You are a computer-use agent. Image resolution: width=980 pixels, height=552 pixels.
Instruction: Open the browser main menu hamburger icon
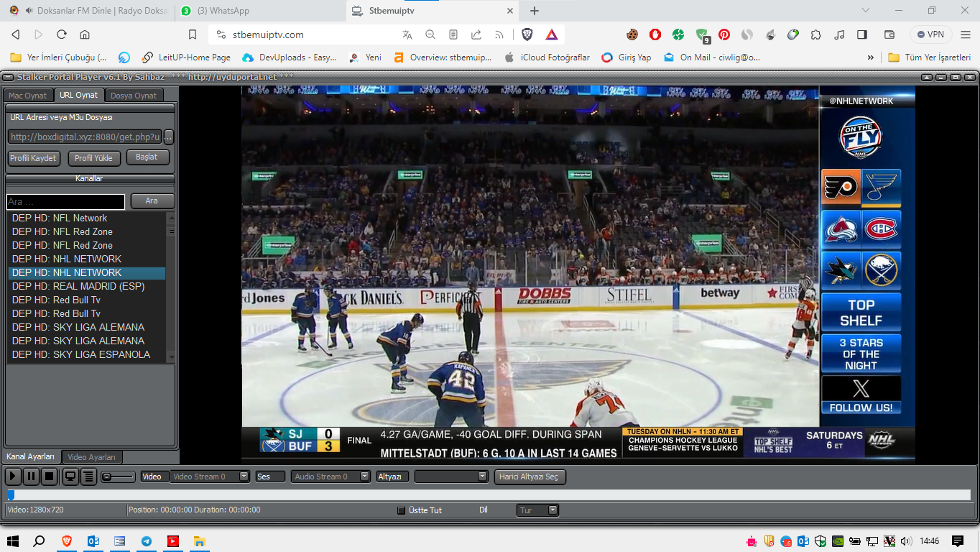click(x=966, y=34)
